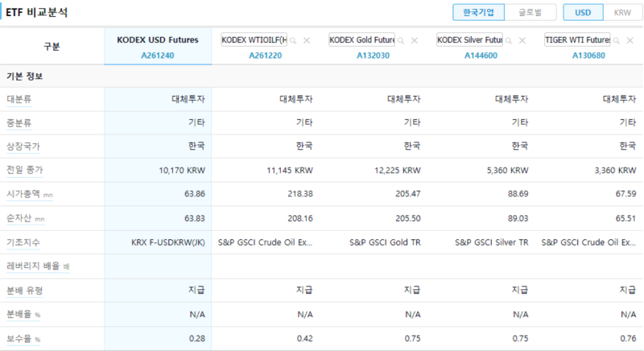This screenshot has width=644, height=351.
Task: Search icon beside KODEX Gold Future field
Action: coord(401,40)
